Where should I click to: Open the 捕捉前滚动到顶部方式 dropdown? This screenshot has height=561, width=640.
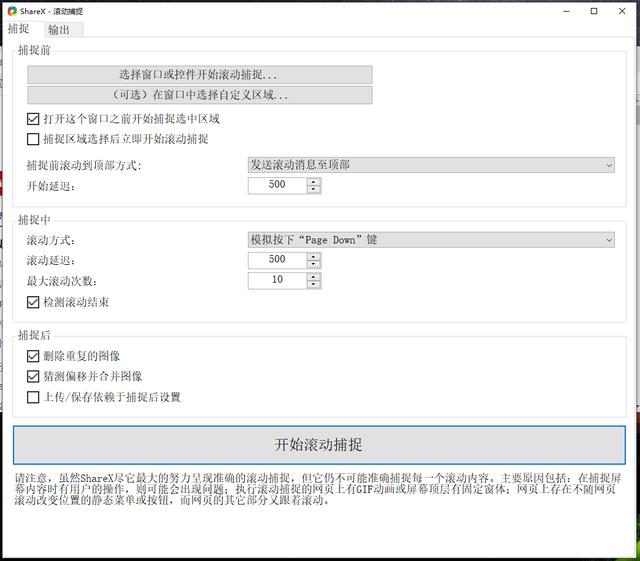pos(431,165)
